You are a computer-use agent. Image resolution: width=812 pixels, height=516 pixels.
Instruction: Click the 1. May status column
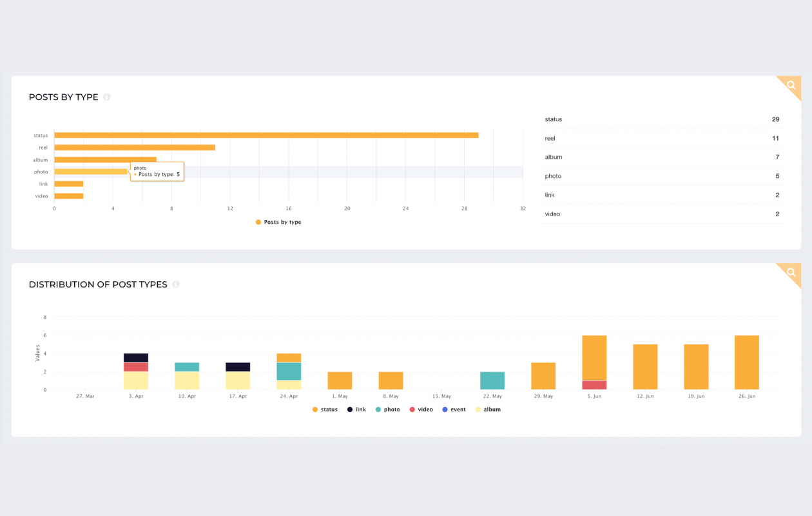point(340,381)
